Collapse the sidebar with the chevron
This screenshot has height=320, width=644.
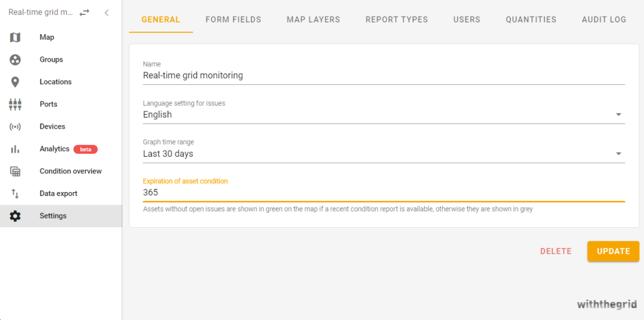pyautogui.click(x=107, y=13)
